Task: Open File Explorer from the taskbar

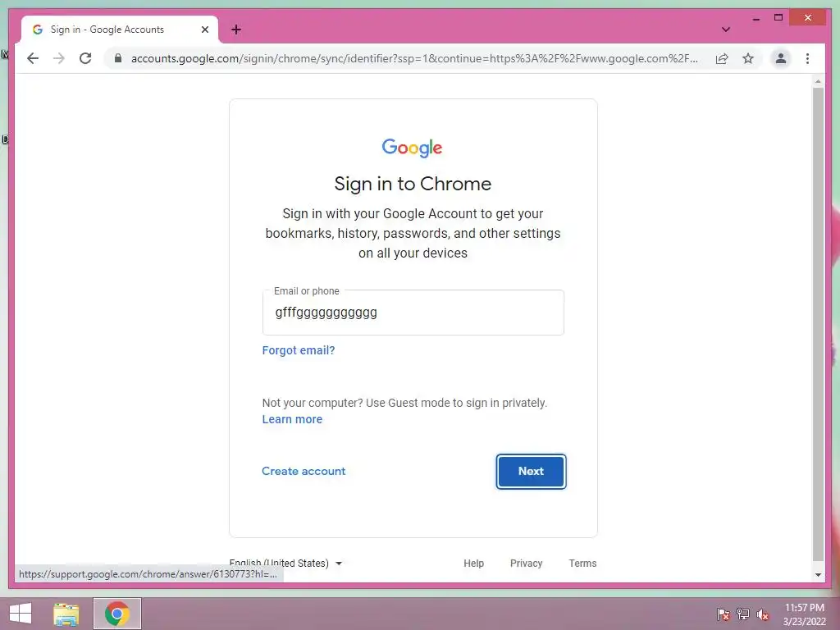Action: pos(66,614)
